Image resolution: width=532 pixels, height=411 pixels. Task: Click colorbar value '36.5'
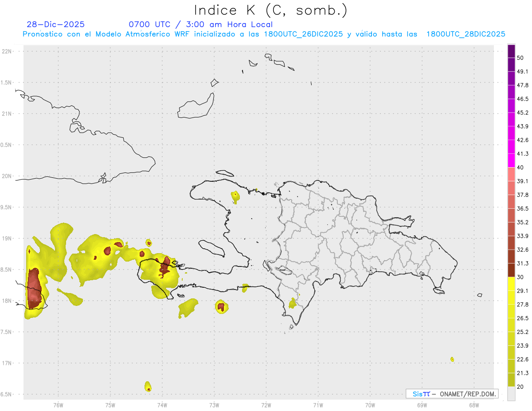click(x=523, y=208)
